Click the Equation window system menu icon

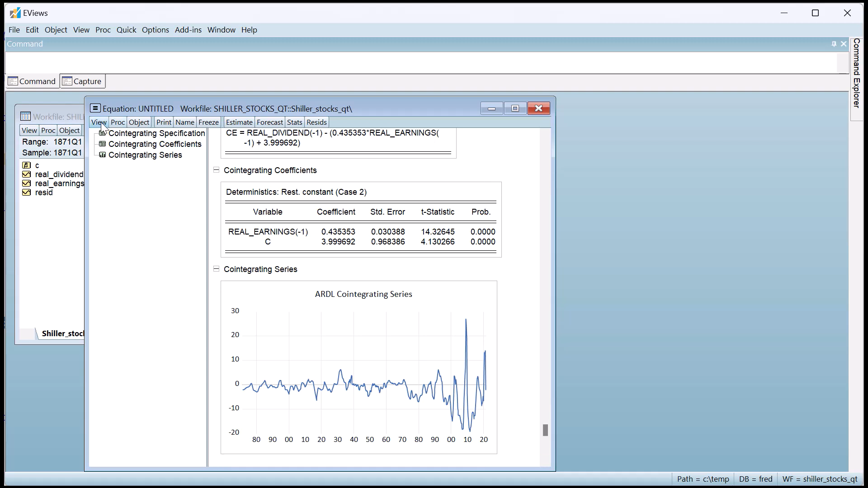tap(95, 108)
